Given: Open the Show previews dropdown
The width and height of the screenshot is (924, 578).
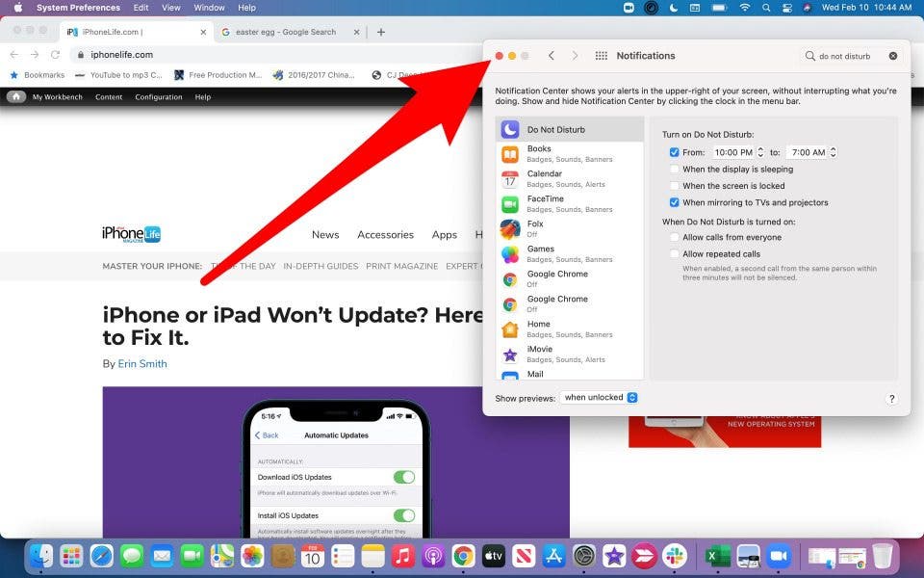Looking at the screenshot, I should click(601, 398).
